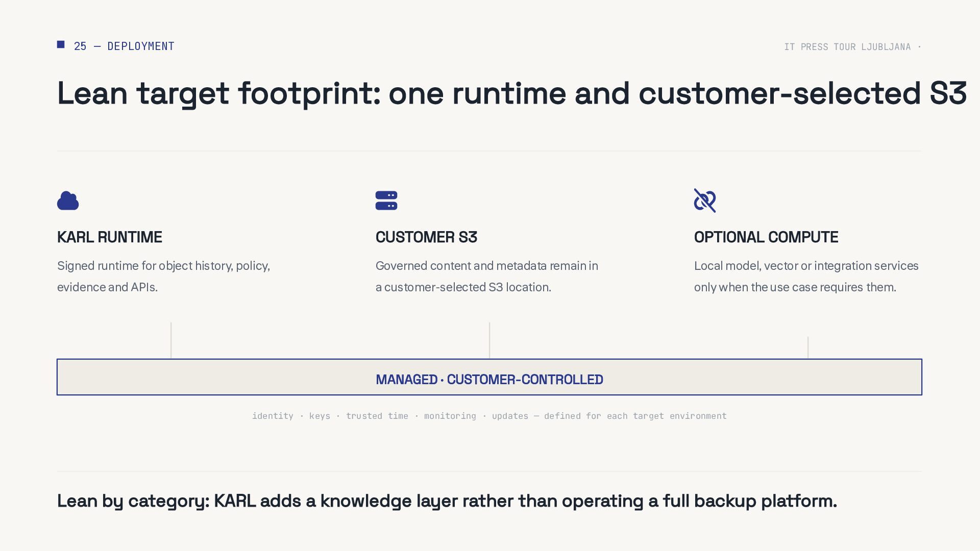Click the connector line under OPTIONAL COMPUTE column

pyautogui.click(x=808, y=347)
